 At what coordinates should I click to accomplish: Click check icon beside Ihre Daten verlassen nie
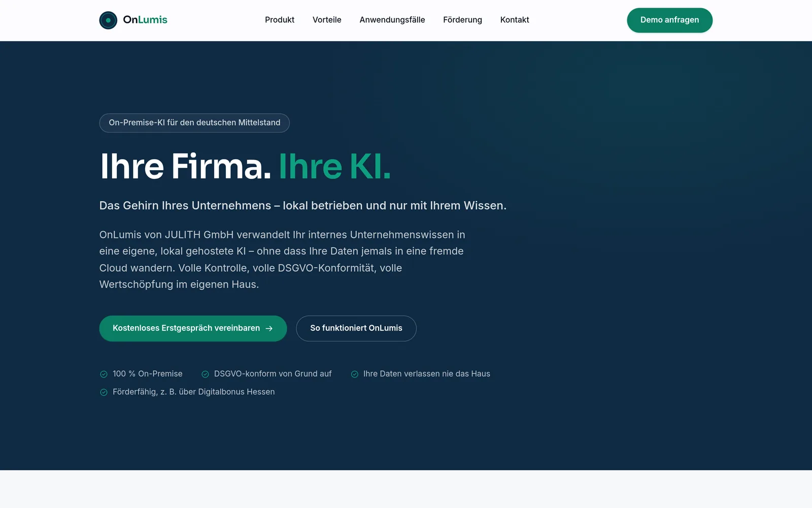click(x=355, y=374)
